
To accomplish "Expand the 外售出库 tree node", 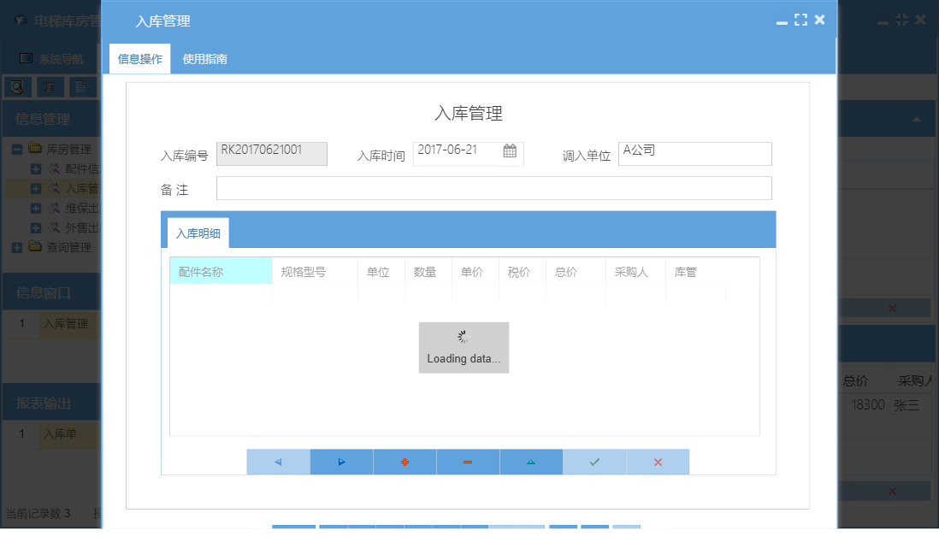I will (35, 227).
